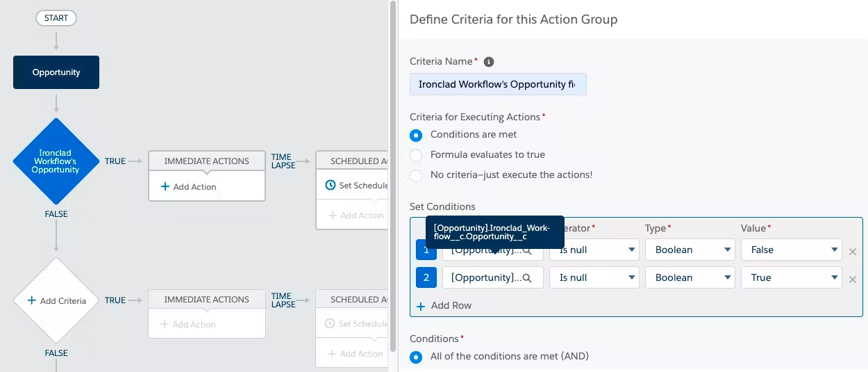The height and width of the screenshot is (372, 868).
Task: Remove condition row 1 with its X icon
Action: click(853, 252)
